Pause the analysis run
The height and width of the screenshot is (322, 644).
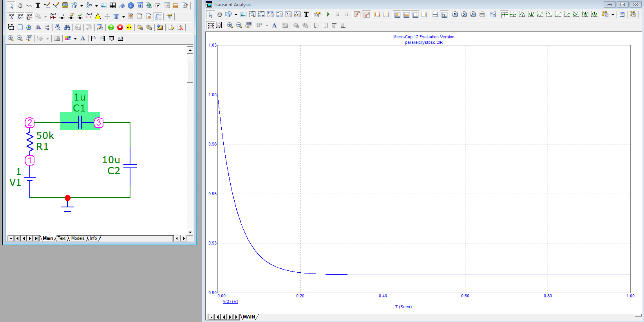(346, 14)
